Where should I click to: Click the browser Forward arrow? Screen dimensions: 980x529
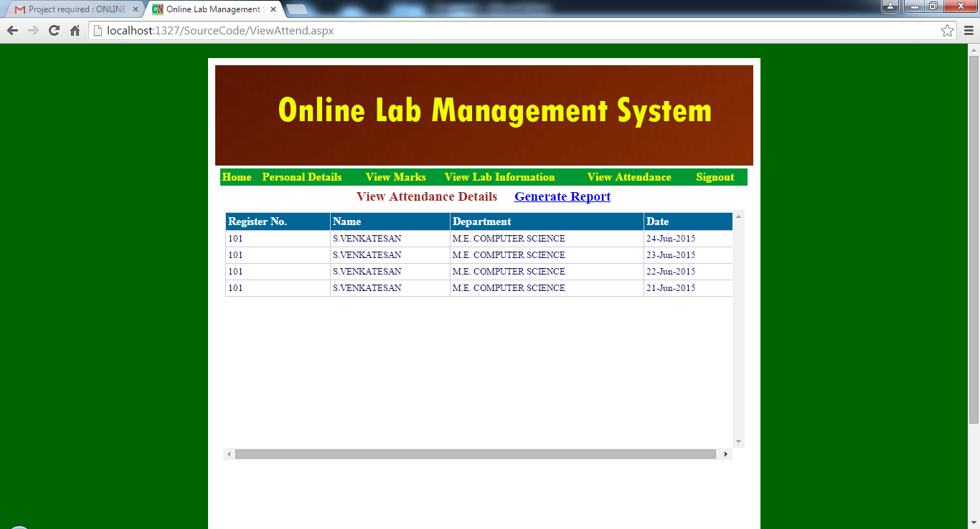tap(33, 31)
